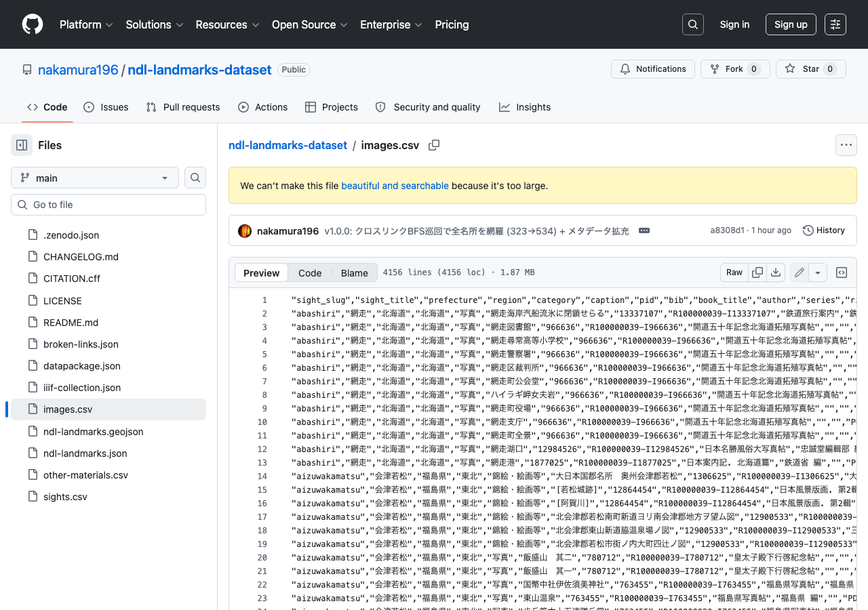
Task: Select the Preview view
Action: [x=262, y=272]
